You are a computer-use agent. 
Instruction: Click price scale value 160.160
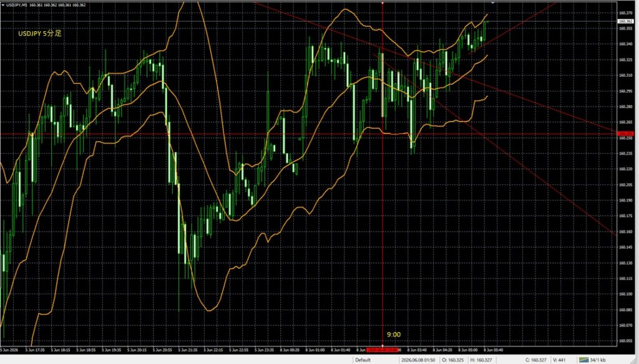point(625,232)
